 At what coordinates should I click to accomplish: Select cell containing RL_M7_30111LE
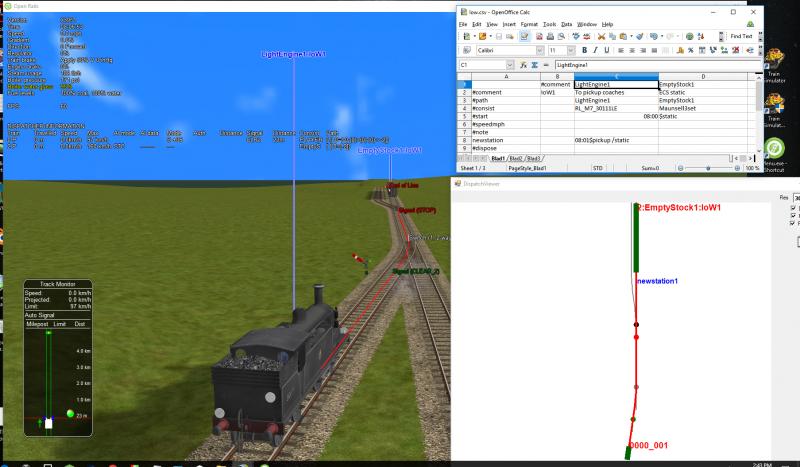(x=616, y=108)
